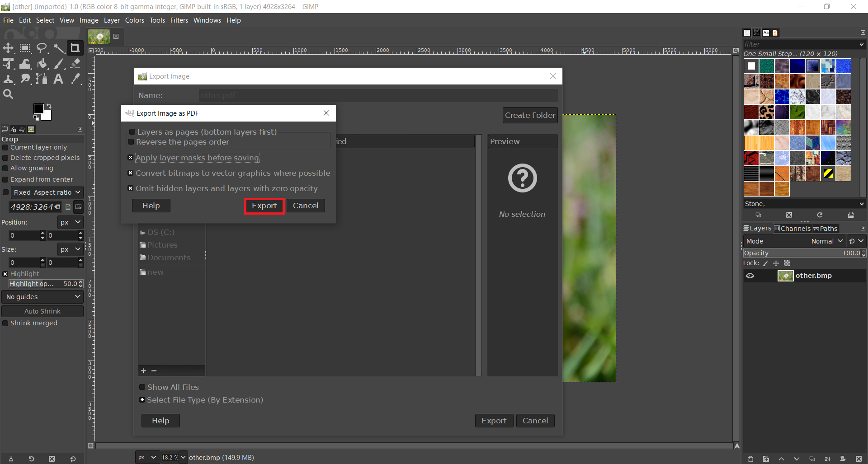The height and width of the screenshot is (464, 868).
Task: Open the Filters menu
Action: 179,20
